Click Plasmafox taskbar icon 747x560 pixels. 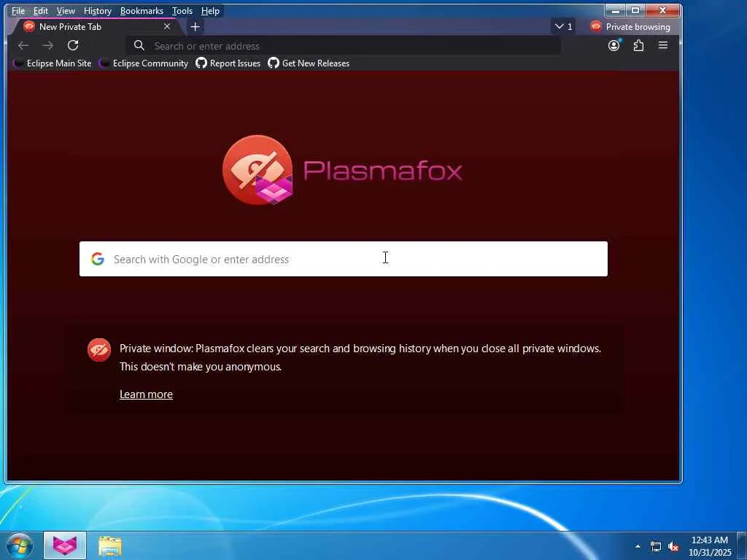click(65, 545)
